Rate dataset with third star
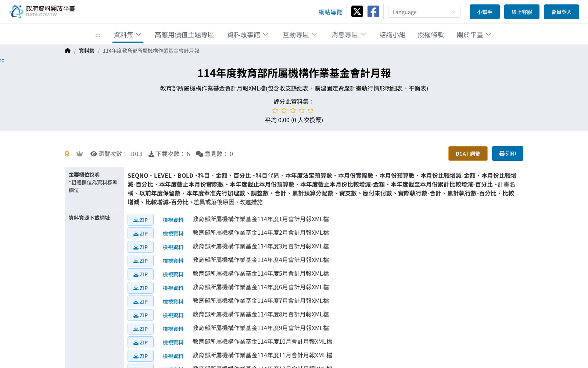Image resolution: width=588 pixels, height=368 pixels. pos(293,110)
